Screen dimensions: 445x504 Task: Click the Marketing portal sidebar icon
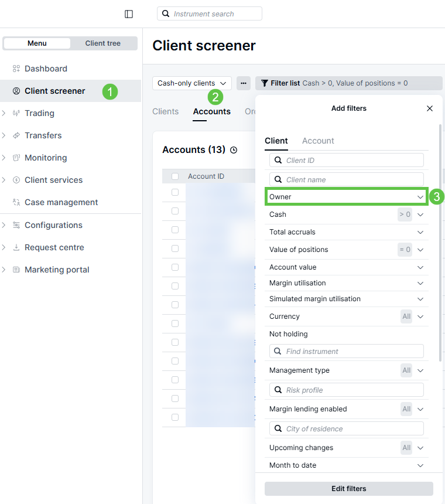[16, 270]
